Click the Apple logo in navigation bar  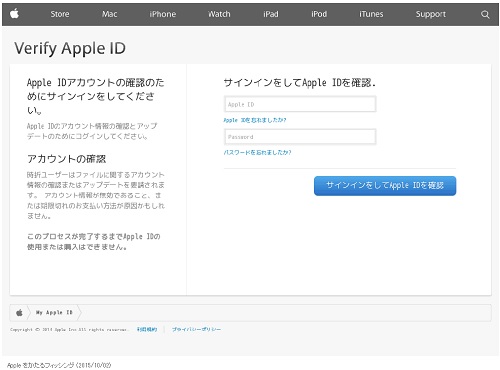point(14,14)
